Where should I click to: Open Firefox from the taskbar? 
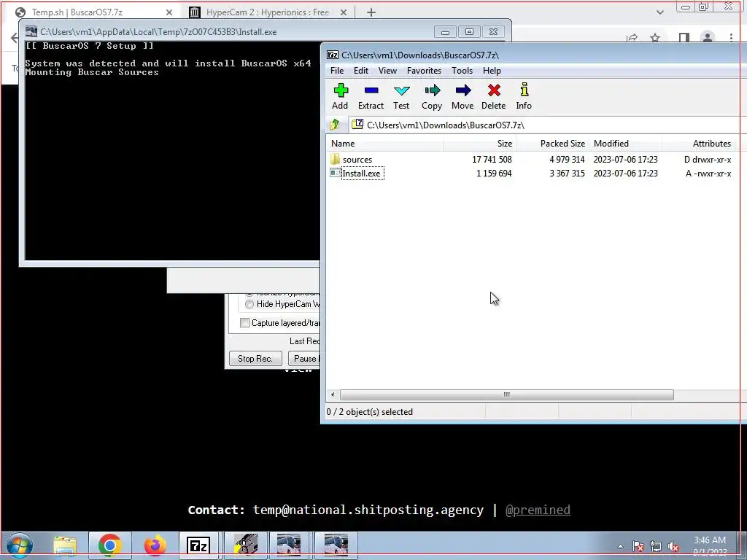click(x=155, y=545)
